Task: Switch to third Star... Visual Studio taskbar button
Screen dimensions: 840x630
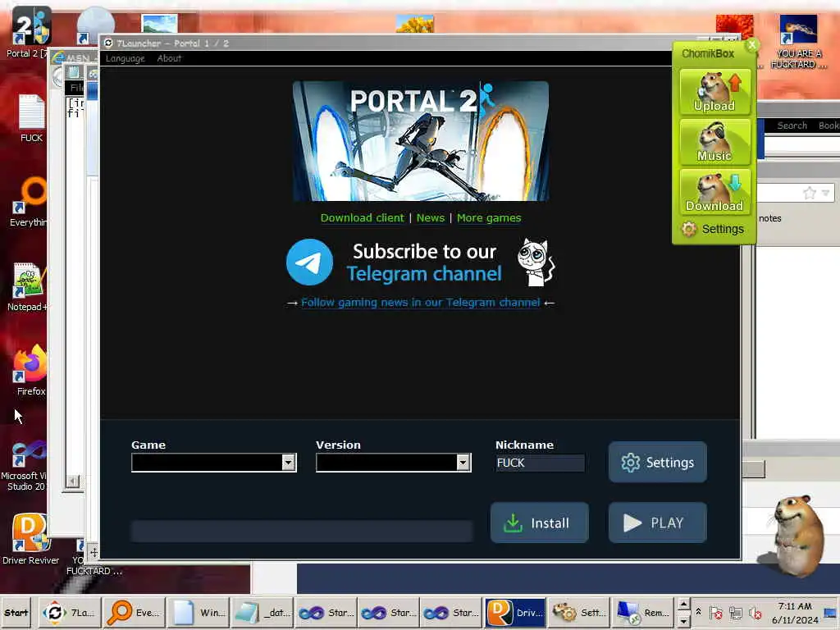Action: [x=450, y=613]
